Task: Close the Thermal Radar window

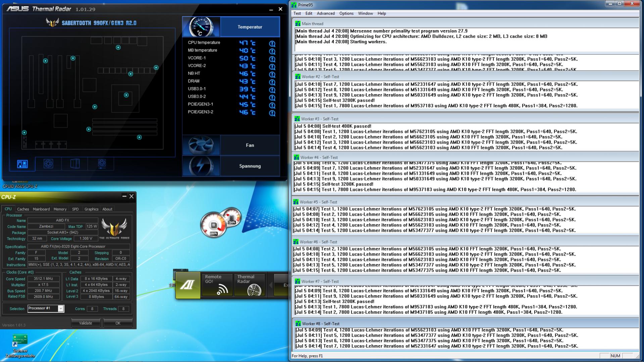Action: tap(281, 9)
